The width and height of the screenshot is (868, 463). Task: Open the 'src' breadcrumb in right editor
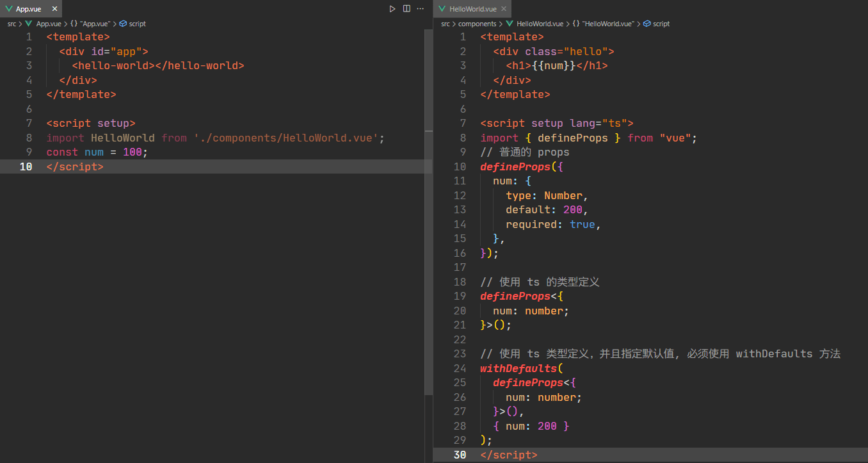coord(446,24)
